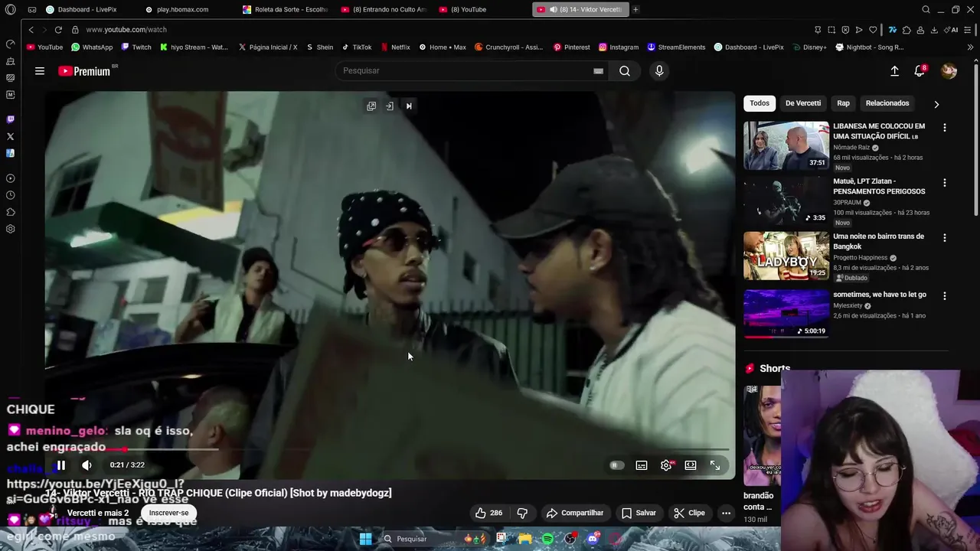This screenshot has height=551, width=980.
Task: Open StreamElements bookmark
Action: [676, 47]
